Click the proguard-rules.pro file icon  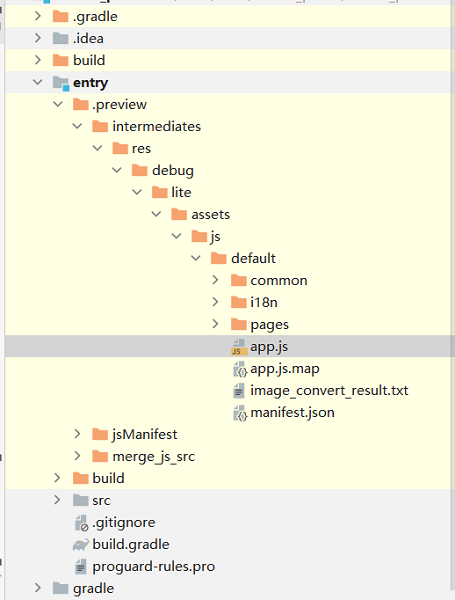pyautogui.click(x=80, y=567)
